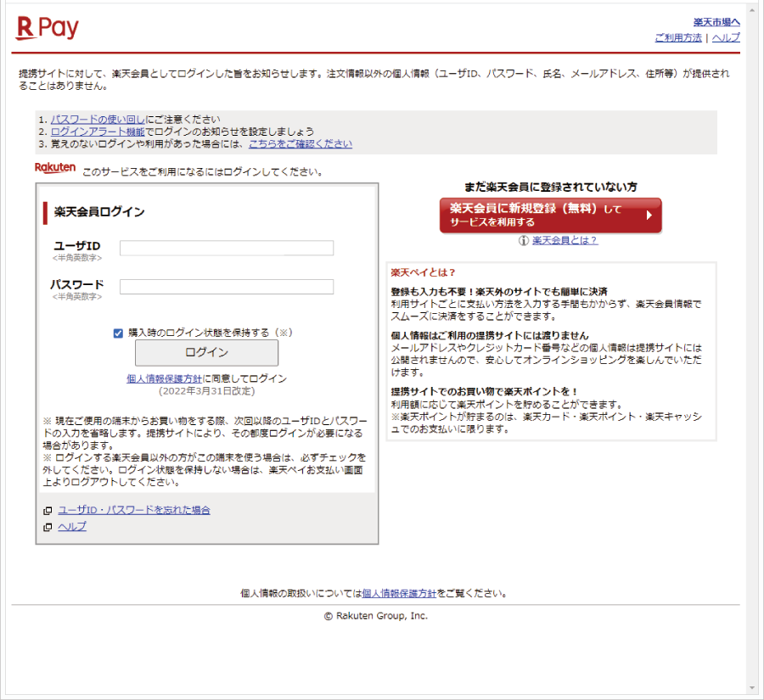Click 楽天ペイとは？ heading text

(423, 273)
